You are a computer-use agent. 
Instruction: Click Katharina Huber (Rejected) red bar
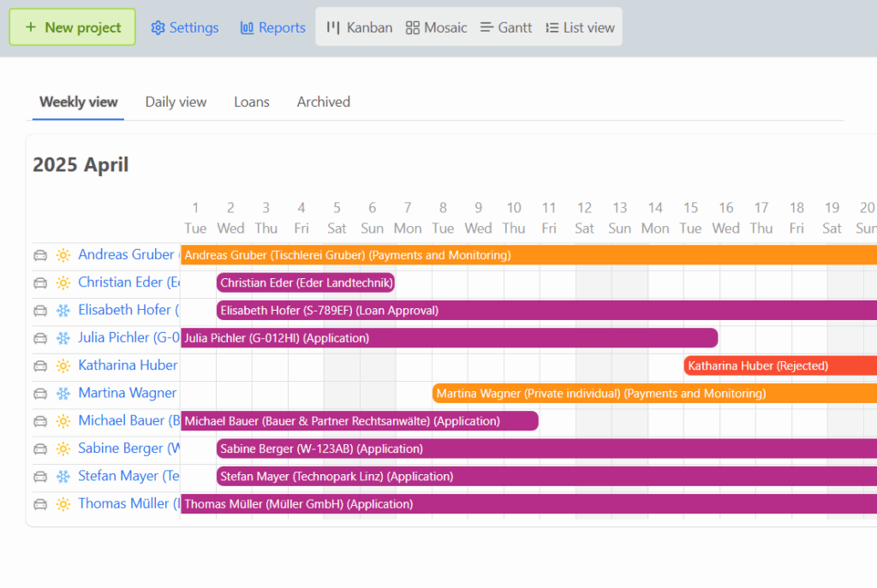(x=779, y=365)
